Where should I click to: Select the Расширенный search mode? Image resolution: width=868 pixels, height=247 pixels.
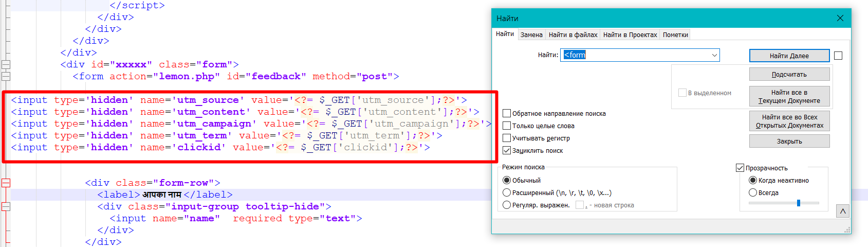[x=507, y=192]
